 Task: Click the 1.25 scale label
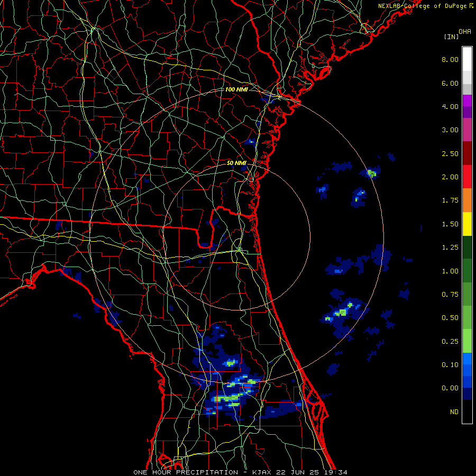coord(450,248)
